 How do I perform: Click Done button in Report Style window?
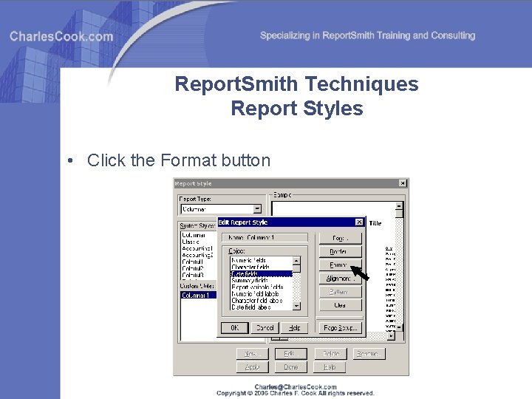tap(291, 367)
